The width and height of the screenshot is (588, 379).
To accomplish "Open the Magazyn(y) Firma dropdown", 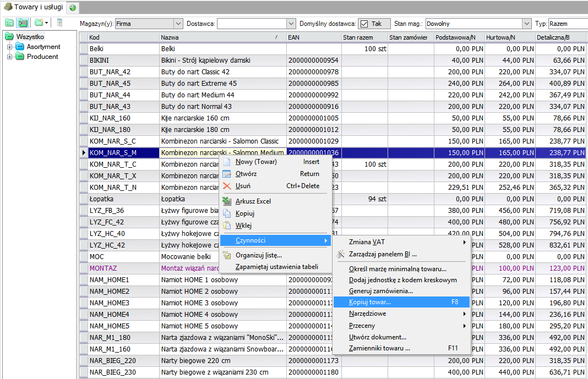I will [178, 24].
